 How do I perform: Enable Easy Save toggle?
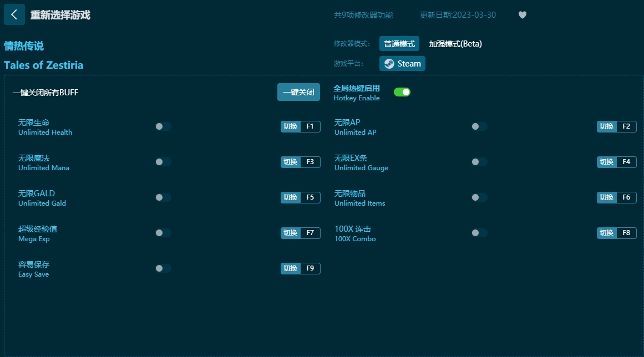pos(163,268)
